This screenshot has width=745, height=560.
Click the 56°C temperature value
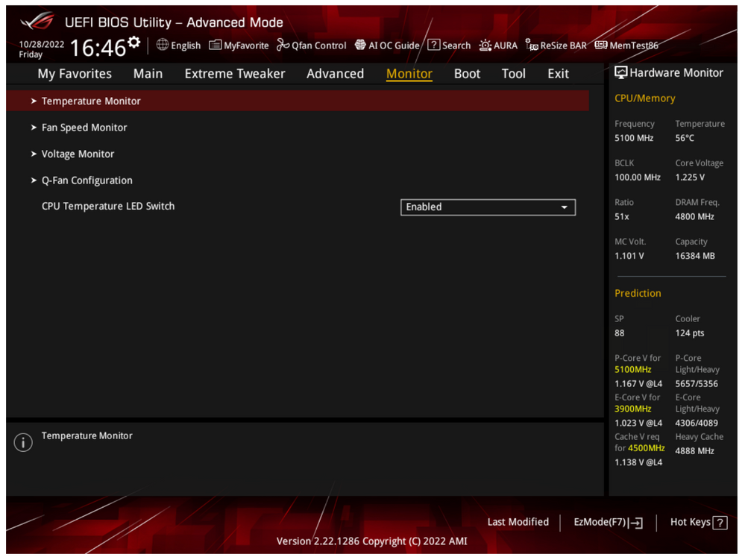pyautogui.click(x=685, y=138)
